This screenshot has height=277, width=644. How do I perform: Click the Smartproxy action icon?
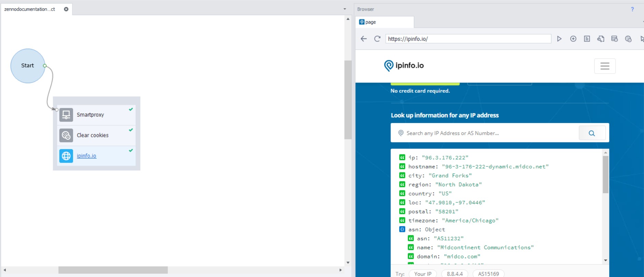[66, 115]
